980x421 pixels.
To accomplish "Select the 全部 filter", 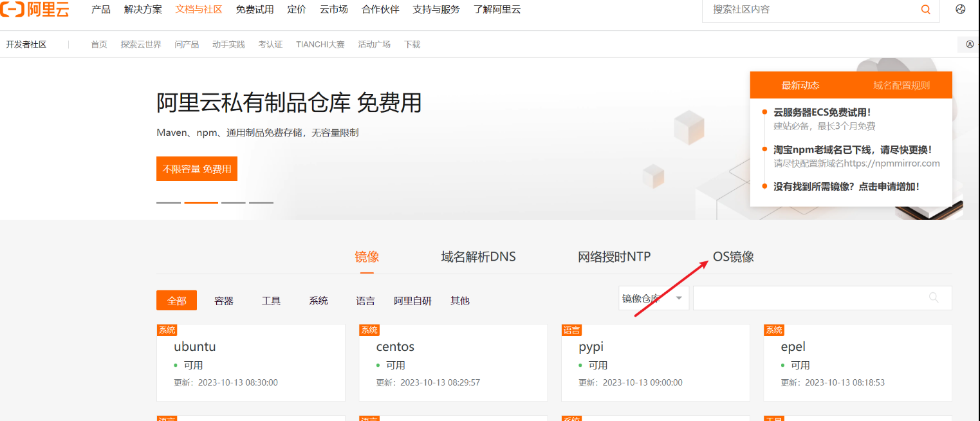I will (x=176, y=301).
